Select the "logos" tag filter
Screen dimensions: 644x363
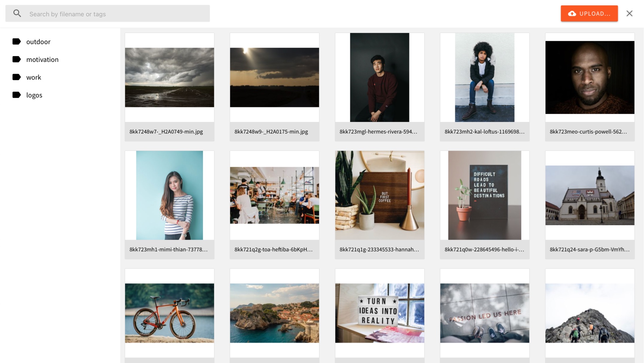pos(34,95)
